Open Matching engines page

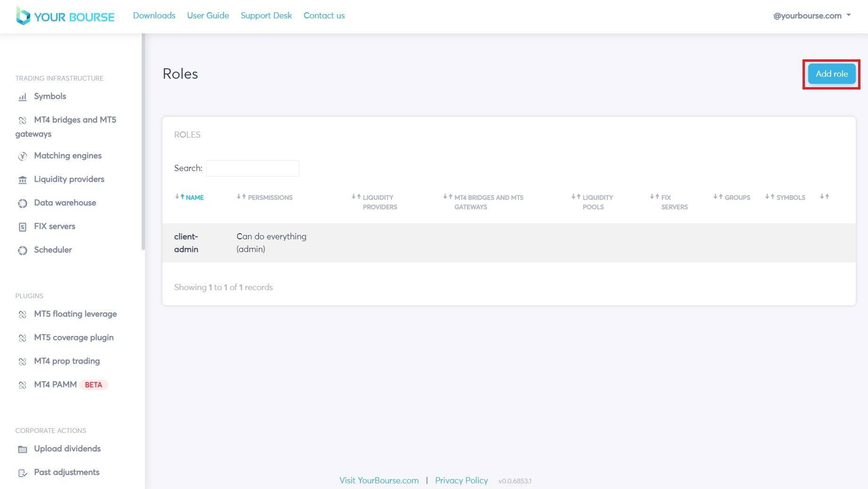[68, 155]
